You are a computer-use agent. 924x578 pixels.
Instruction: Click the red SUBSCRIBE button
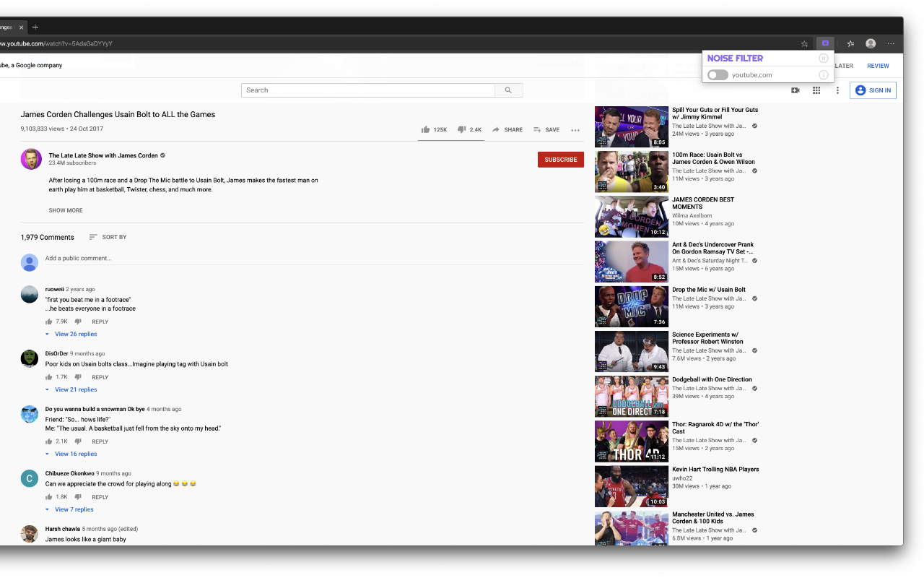(x=561, y=160)
